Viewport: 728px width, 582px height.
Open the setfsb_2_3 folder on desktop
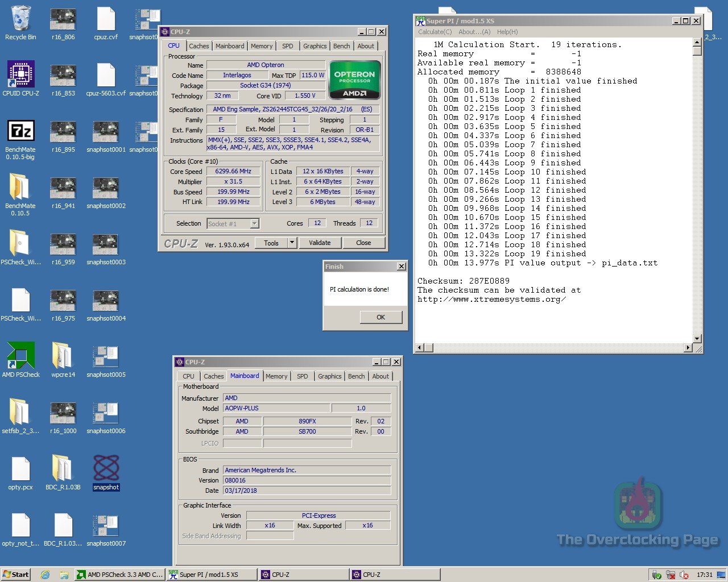click(20, 412)
